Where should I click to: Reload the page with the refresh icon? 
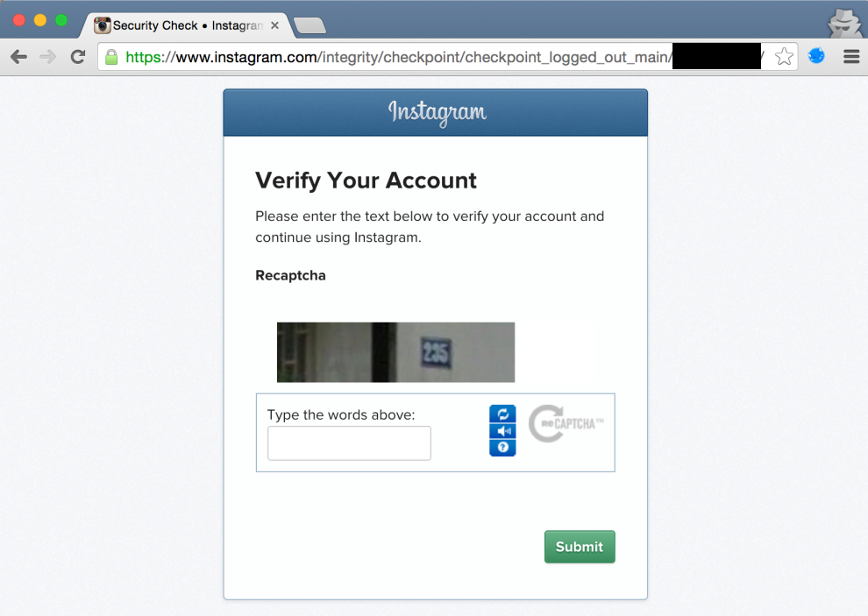click(x=78, y=56)
